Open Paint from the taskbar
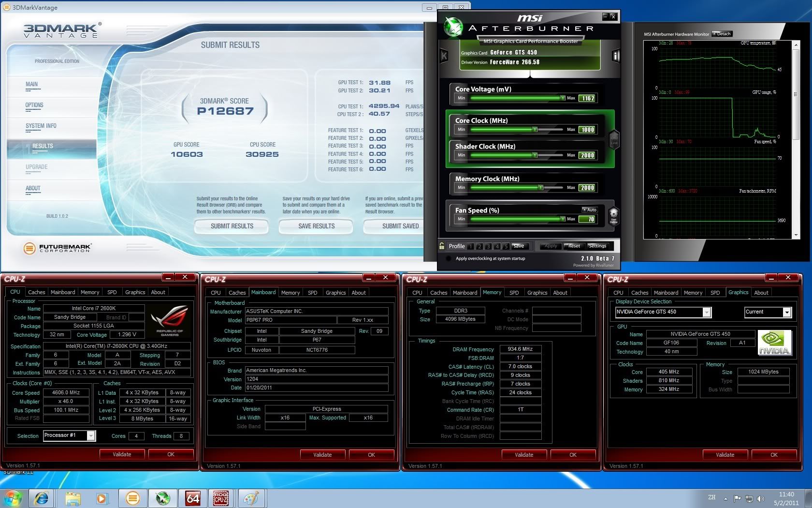The height and width of the screenshot is (508, 812). click(x=251, y=498)
